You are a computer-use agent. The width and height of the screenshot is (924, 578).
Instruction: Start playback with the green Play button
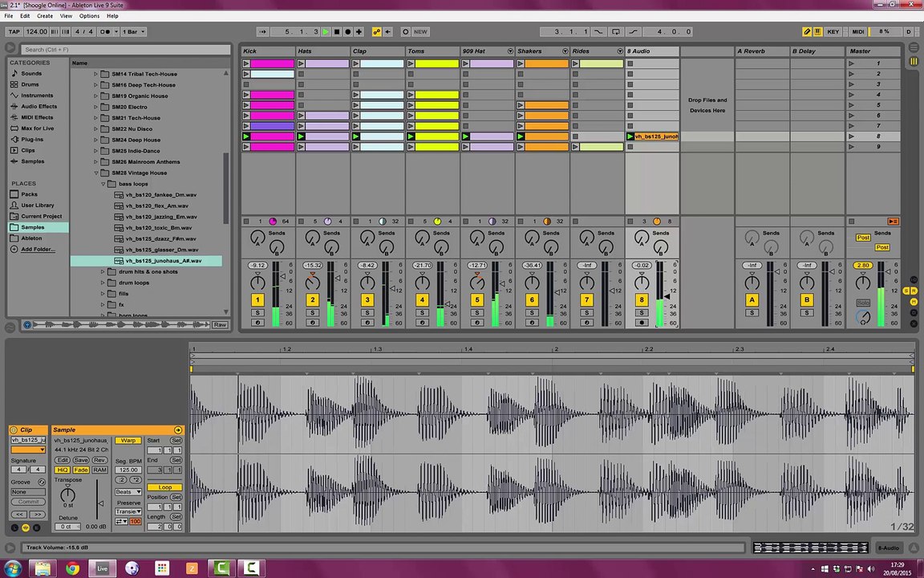[326, 32]
